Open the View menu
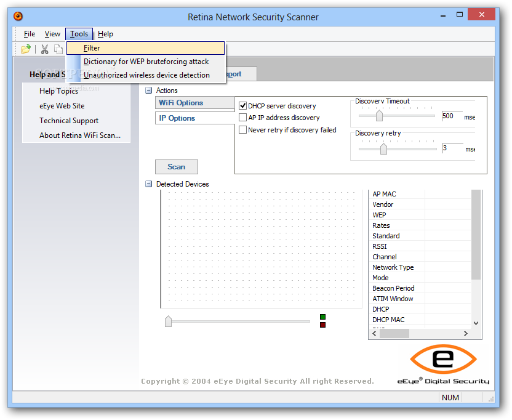 pyautogui.click(x=52, y=34)
